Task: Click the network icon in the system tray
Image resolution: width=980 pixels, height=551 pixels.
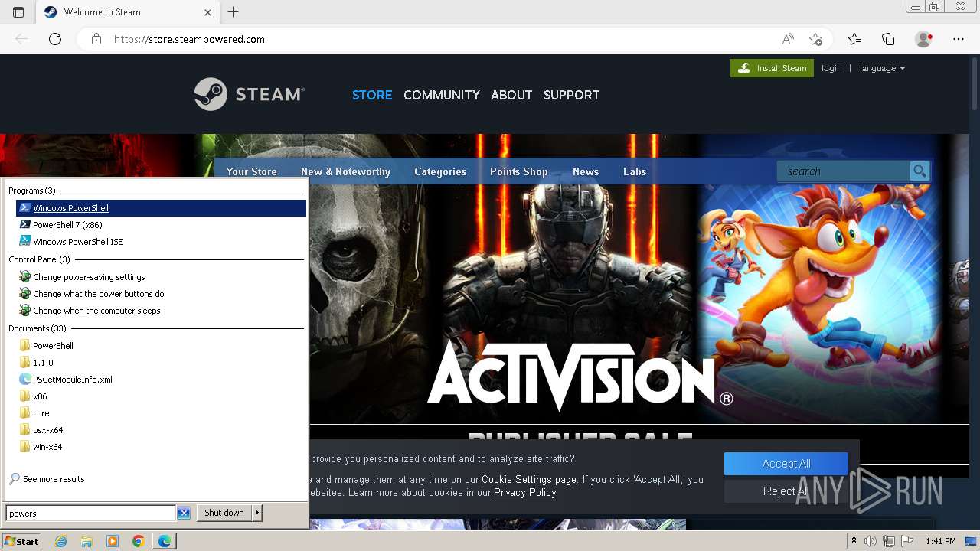Action: [x=890, y=541]
